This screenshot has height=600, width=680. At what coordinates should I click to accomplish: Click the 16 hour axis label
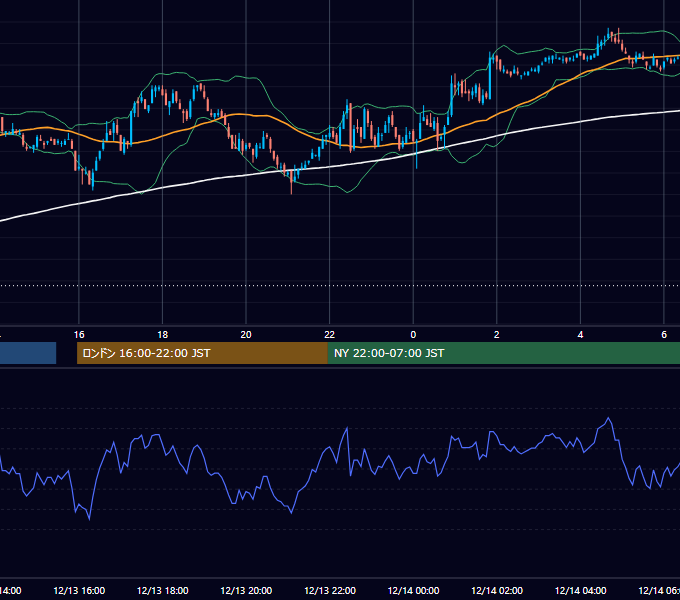pos(79,335)
